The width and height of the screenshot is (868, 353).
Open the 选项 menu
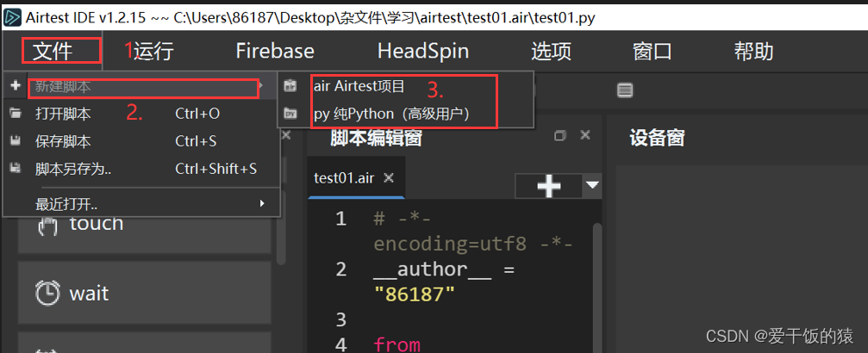point(552,51)
